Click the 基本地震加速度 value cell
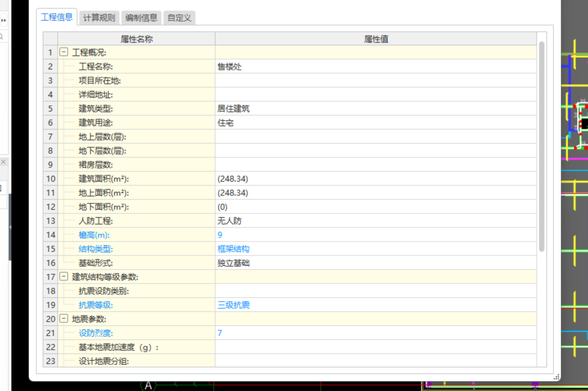 tap(376, 347)
